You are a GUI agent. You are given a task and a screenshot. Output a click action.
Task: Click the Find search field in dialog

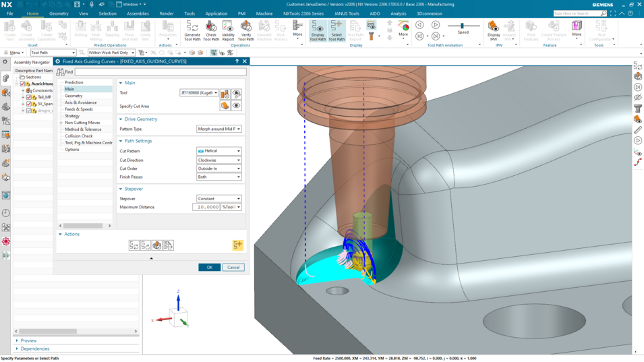(x=160, y=72)
